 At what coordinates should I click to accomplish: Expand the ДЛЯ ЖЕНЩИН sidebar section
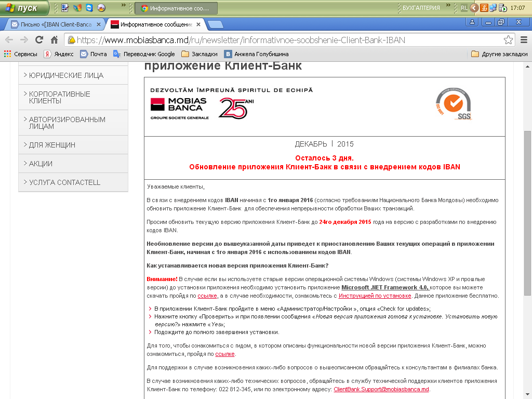[73, 145]
